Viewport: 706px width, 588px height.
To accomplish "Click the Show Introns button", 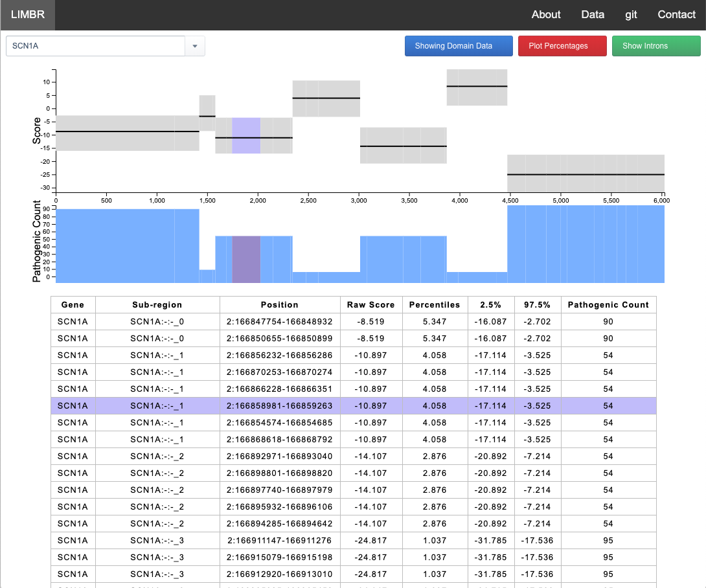I will pyautogui.click(x=656, y=46).
